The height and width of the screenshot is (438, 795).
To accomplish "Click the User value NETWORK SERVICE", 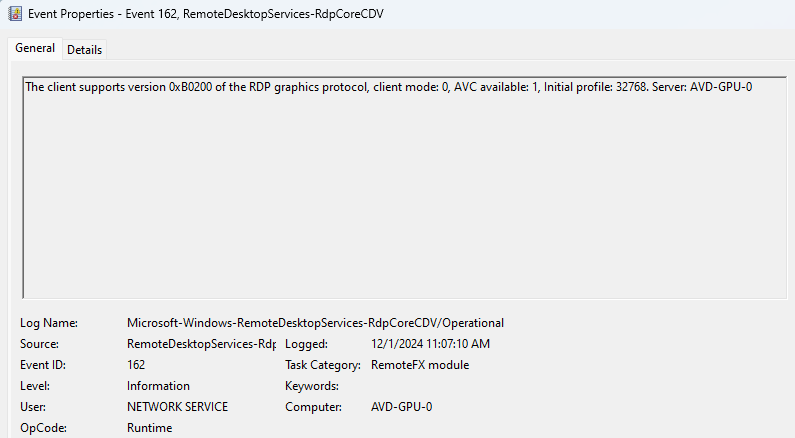I will click(x=177, y=407).
